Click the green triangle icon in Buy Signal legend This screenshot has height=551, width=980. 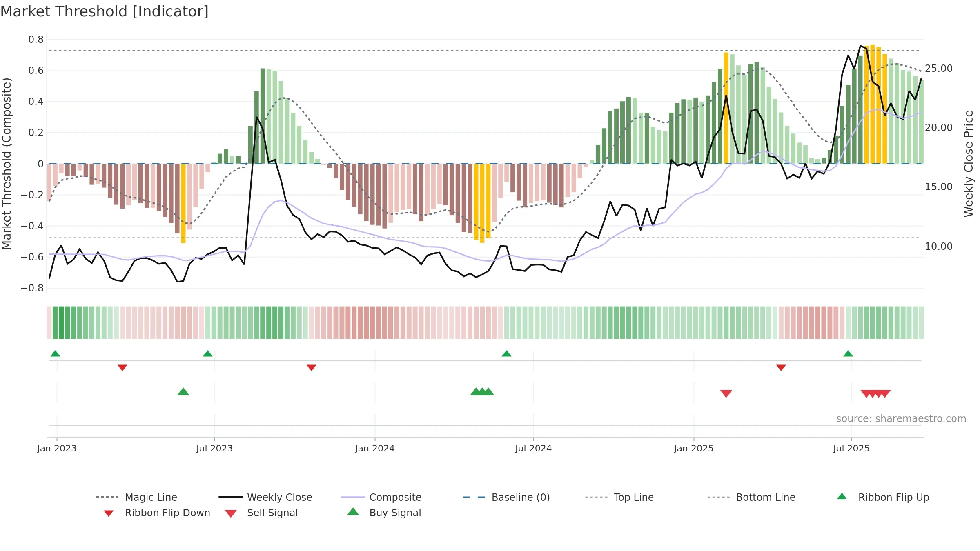[x=353, y=512]
